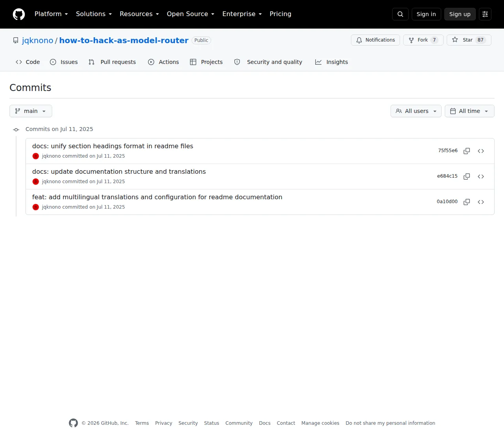Open the Actions tab
This screenshot has height=444, width=504.
[163, 62]
